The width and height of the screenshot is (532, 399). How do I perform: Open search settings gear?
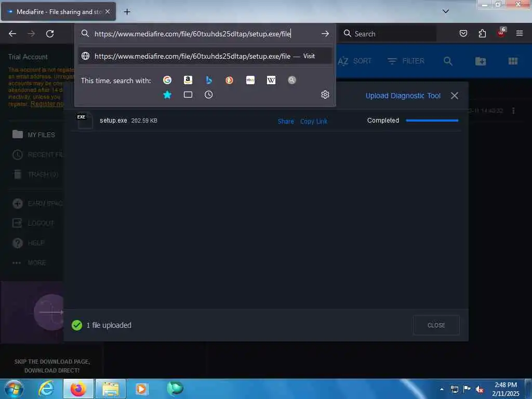(x=325, y=95)
